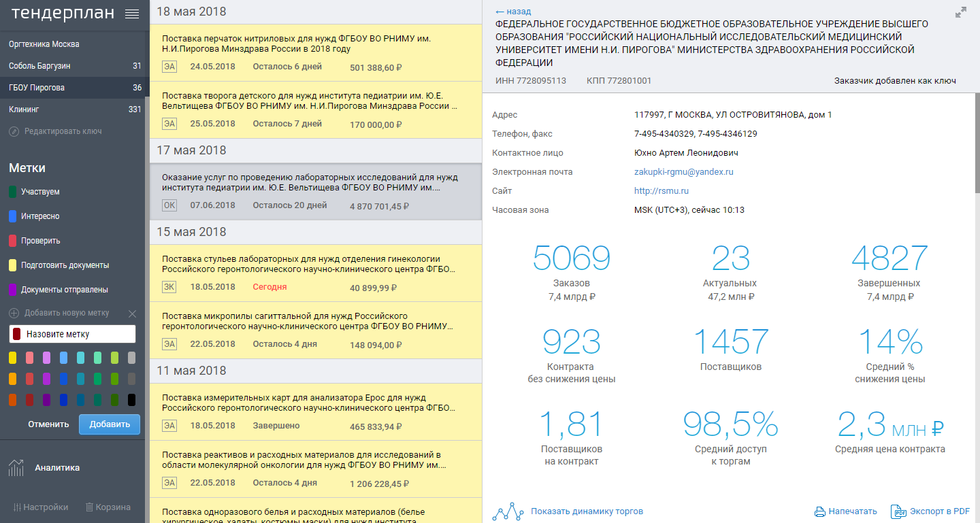Screen dimensions: 980x523
Task: Click the 23 Актуальных statistic
Action: point(732,272)
